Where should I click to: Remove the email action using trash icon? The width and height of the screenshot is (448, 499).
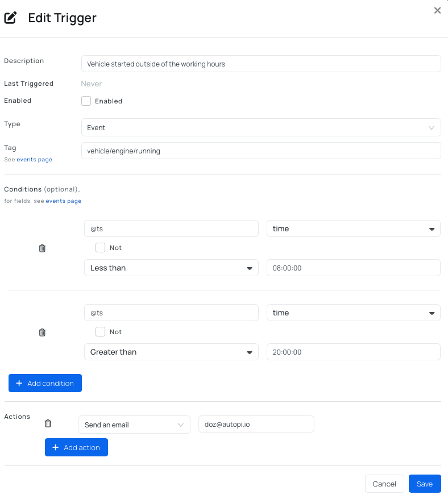click(x=48, y=423)
